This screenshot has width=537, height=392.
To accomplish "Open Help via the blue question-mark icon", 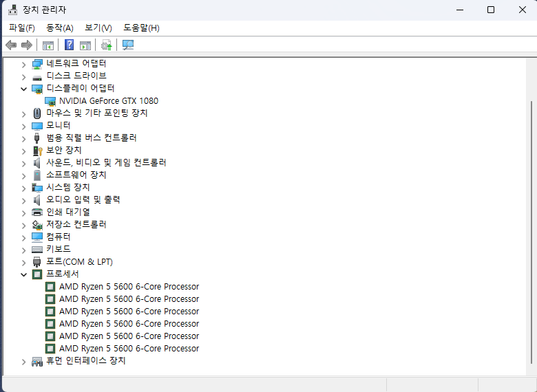I will tap(69, 45).
